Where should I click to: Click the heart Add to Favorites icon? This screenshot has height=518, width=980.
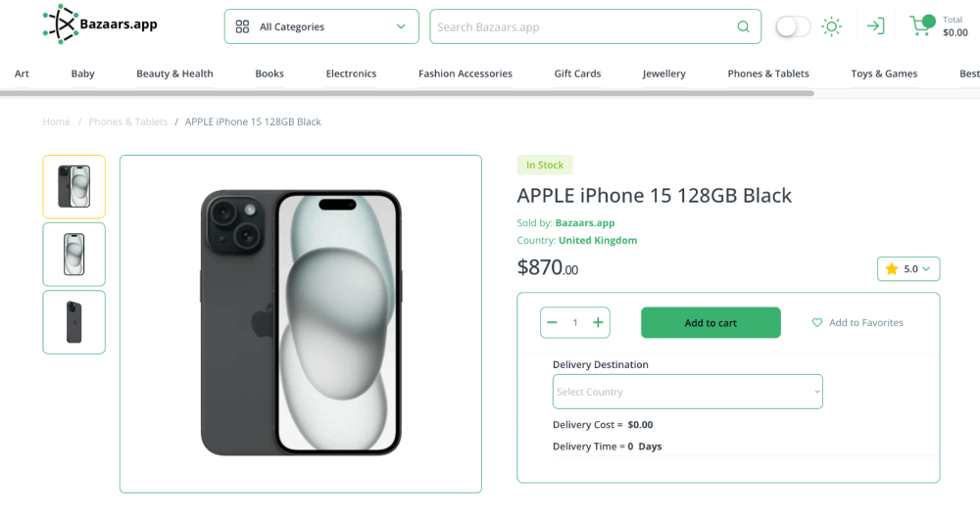click(817, 323)
